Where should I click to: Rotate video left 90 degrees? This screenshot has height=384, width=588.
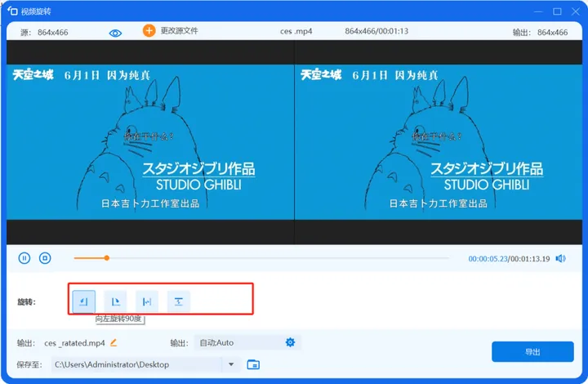tap(83, 301)
